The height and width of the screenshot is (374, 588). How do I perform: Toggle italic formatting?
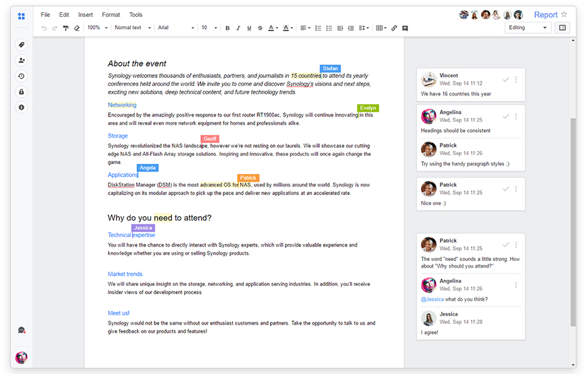pos(238,28)
